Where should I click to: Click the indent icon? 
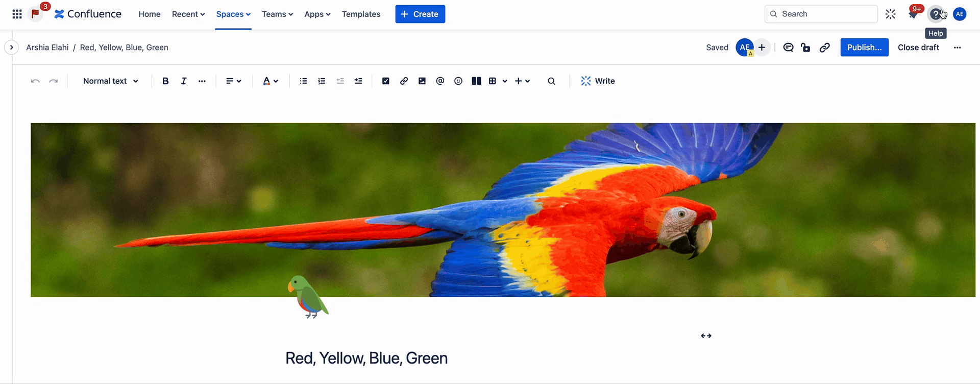click(358, 81)
